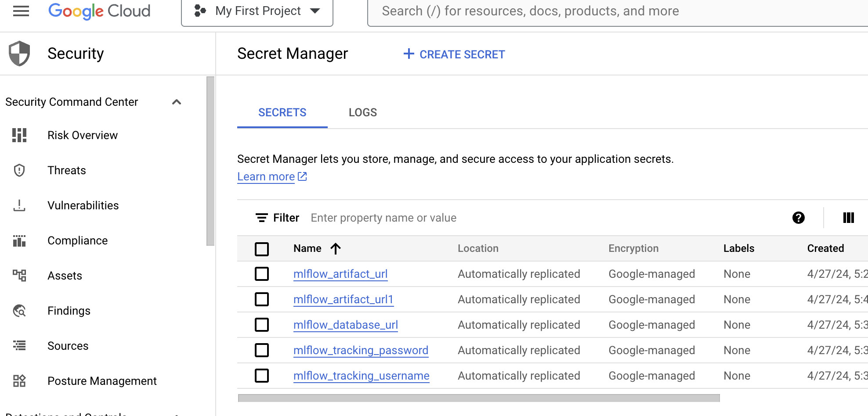The height and width of the screenshot is (416, 868).
Task: Open the Sources section
Action: click(x=68, y=346)
